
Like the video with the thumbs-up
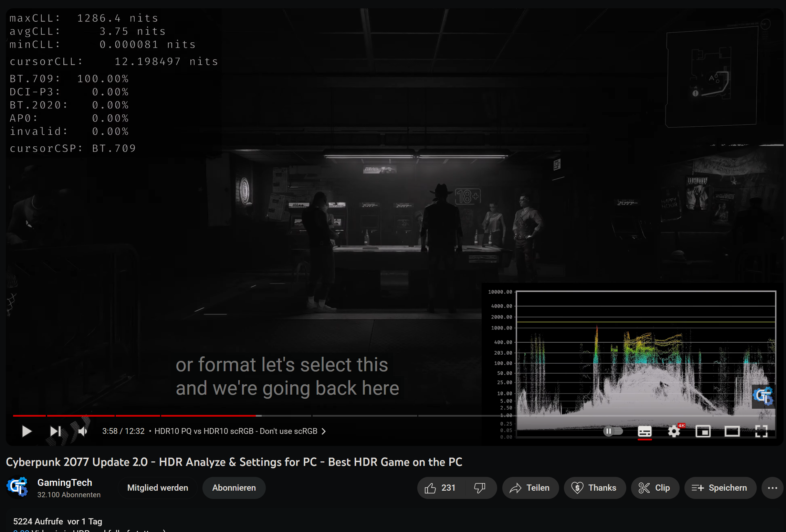440,488
